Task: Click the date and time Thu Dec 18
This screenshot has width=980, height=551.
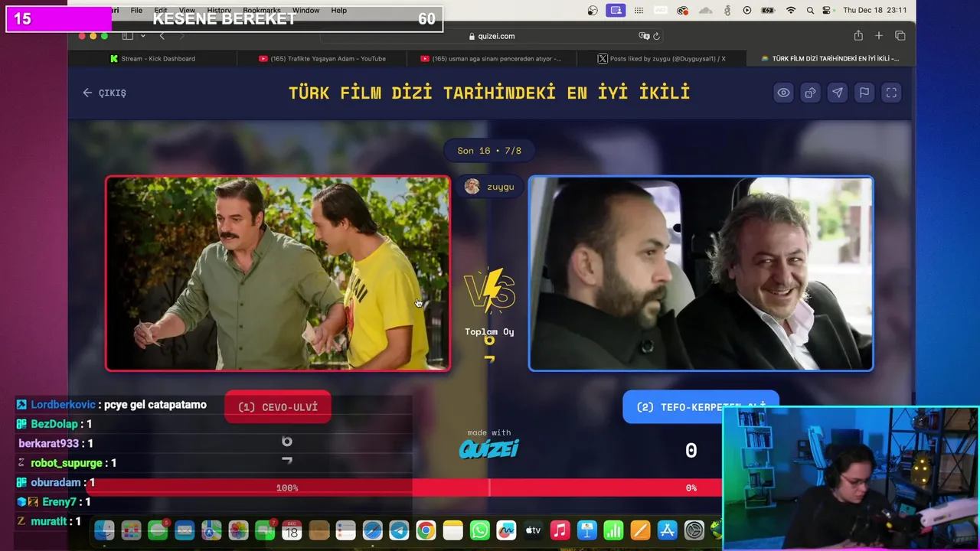Action: pyautogui.click(x=875, y=11)
